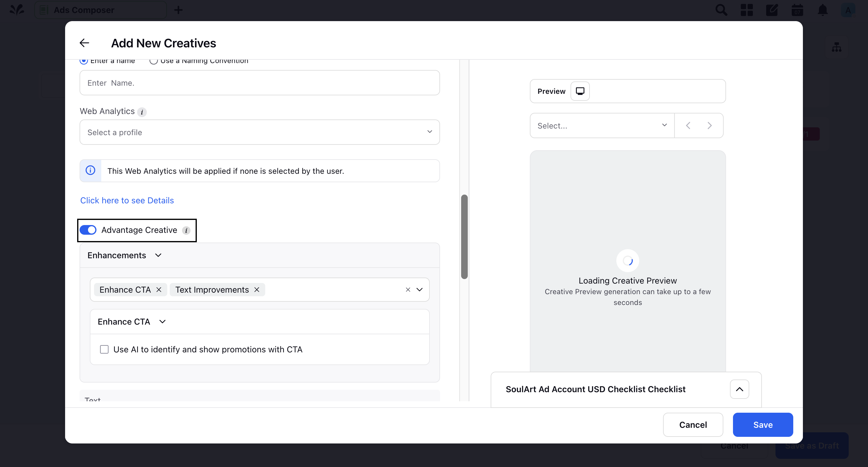Open the notifications bell icon
This screenshot has height=467, width=868.
click(x=822, y=10)
